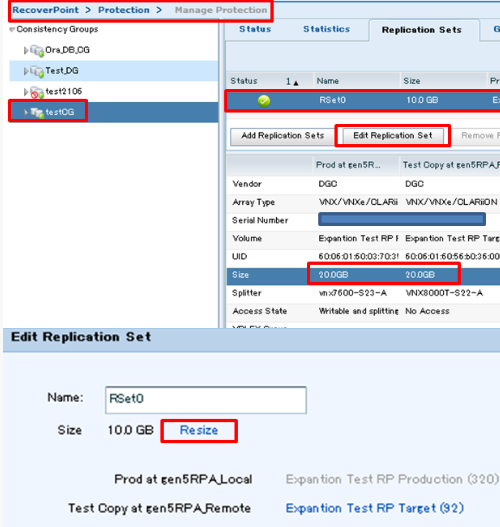Click the Consistency Groups tree label
Viewport: 500px width, 527px height.
point(57,29)
